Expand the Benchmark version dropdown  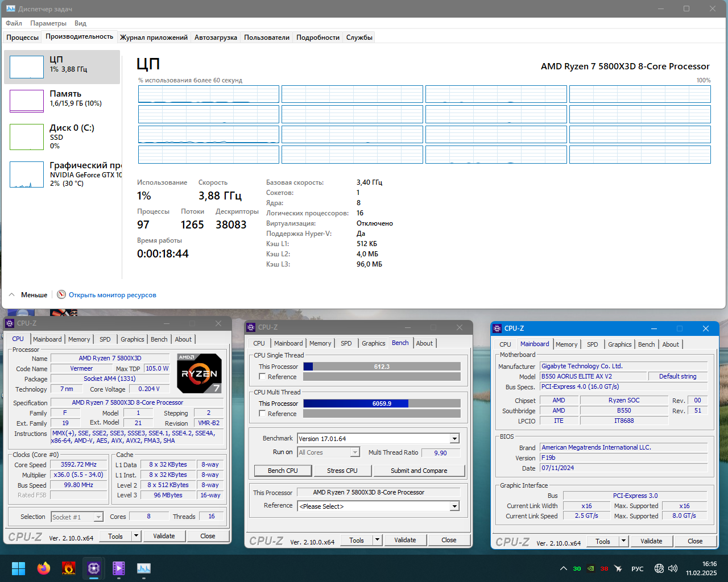tap(454, 439)
